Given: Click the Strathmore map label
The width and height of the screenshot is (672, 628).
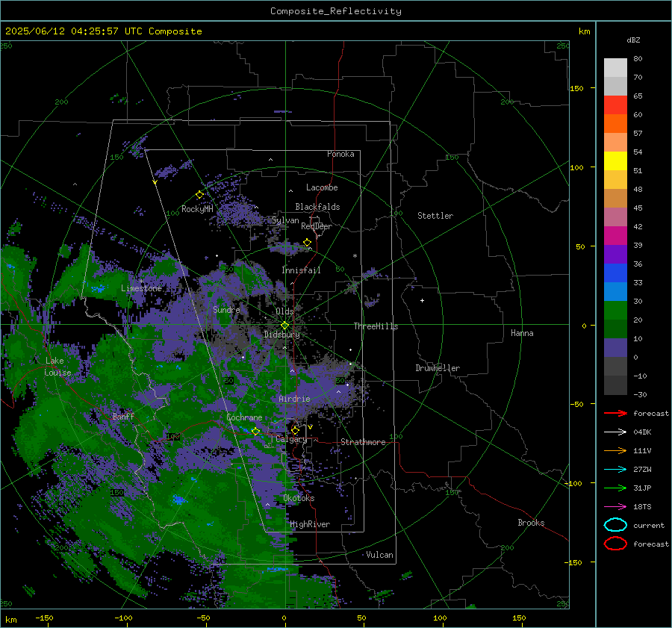Looking at the screenshot, I should pyautogui.click(x=363, y=442).
